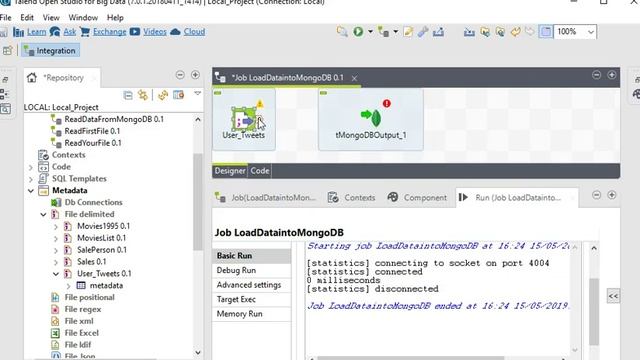Expand the Sales 0.1 node
The height and width of the screenshot is (360, 640).
tap(56, 262)
